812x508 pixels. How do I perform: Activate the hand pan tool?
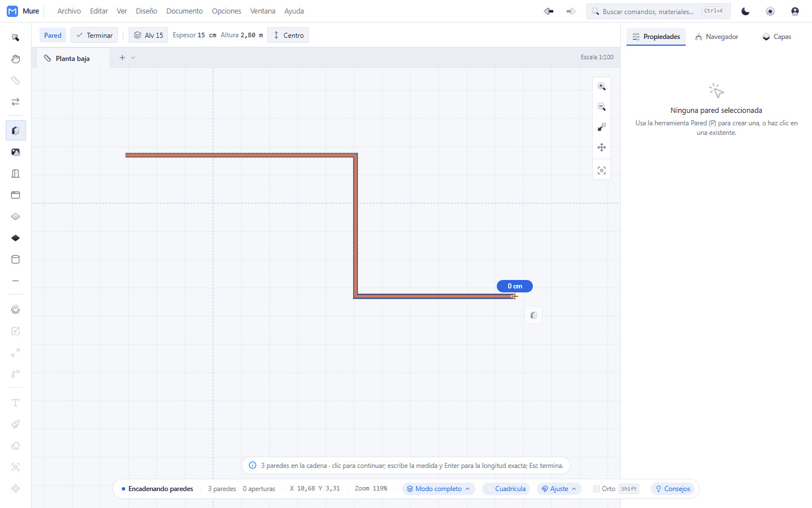[x=16, y=59]
